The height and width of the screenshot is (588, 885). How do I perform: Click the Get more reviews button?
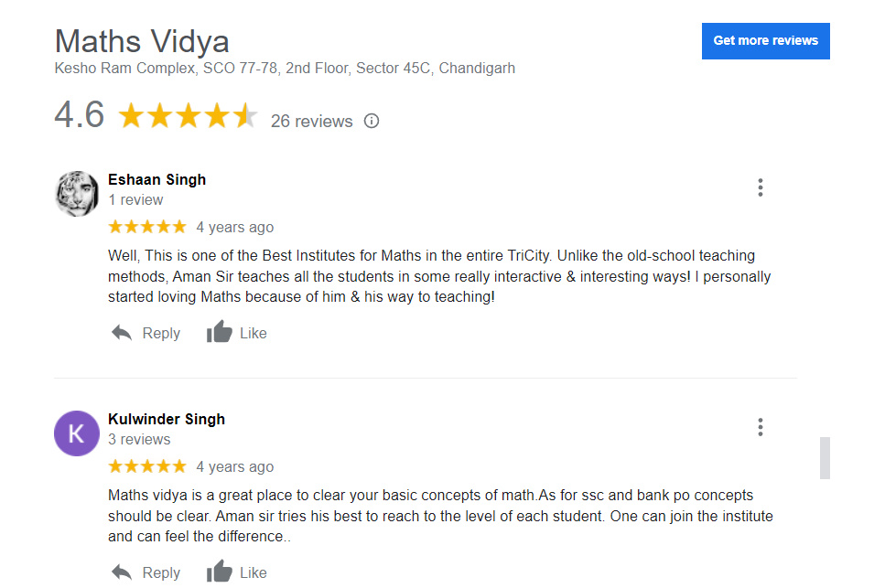pos(765,41)
